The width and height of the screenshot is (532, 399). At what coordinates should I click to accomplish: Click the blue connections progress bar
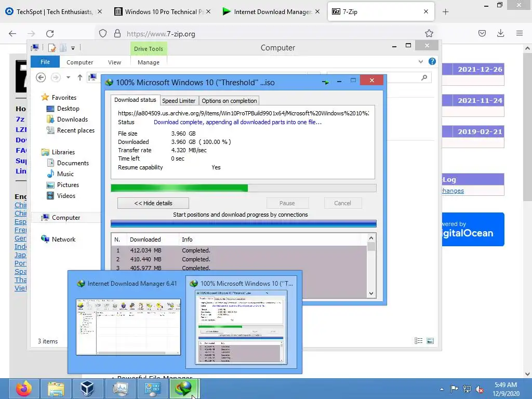(x=243, y=223)
